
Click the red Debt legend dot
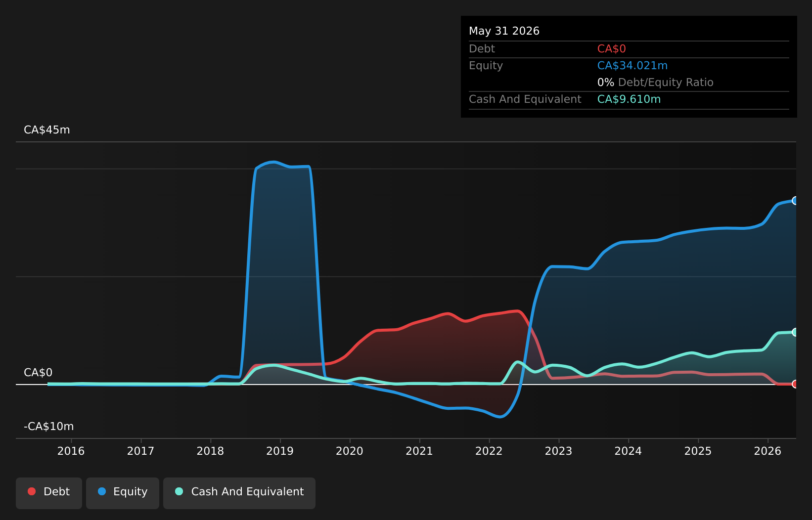32,491
